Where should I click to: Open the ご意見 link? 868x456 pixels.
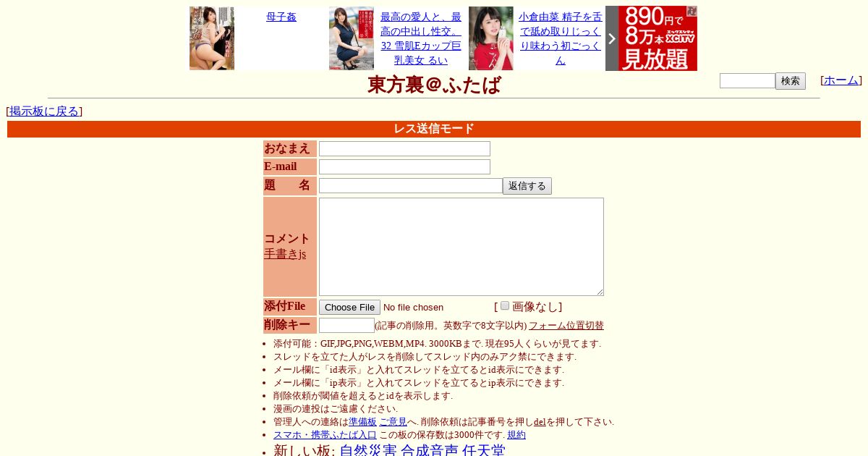click(393, 422)
